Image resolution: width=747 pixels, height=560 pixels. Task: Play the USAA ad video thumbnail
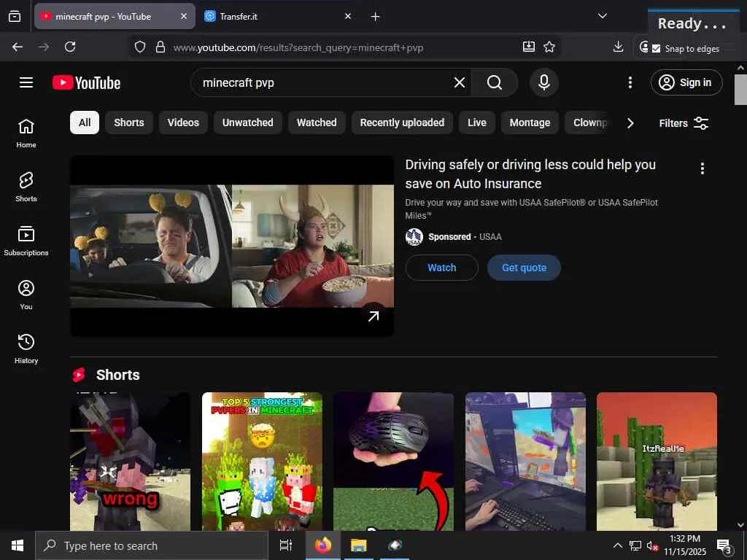232,246
